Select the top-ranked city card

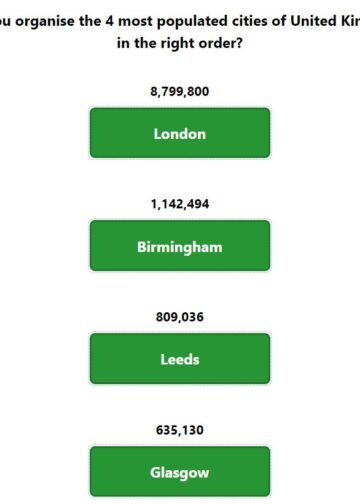pos(180,133)
